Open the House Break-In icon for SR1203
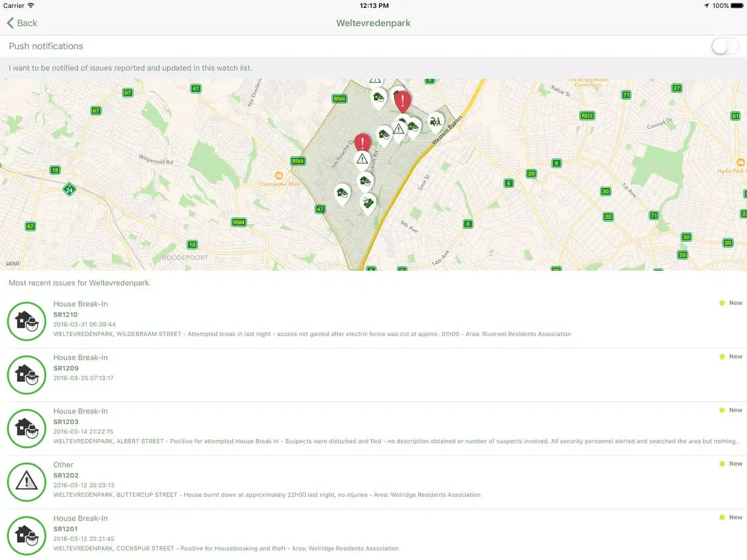 [x=27, y=429]
